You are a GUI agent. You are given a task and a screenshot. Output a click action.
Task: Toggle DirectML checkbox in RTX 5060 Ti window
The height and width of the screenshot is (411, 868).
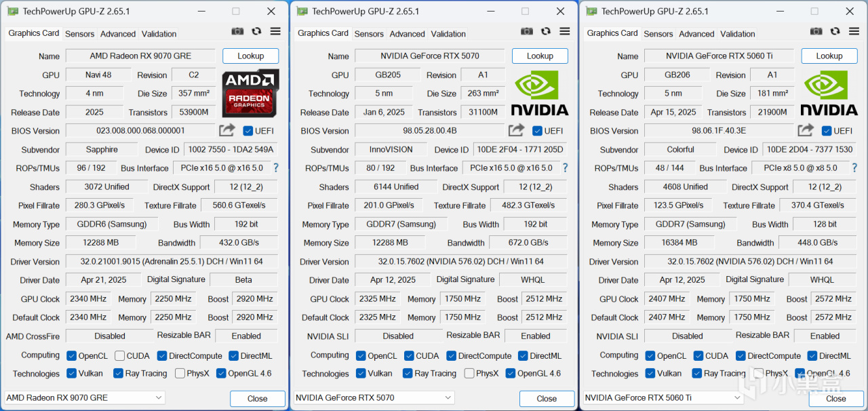(x=812, y=355)
